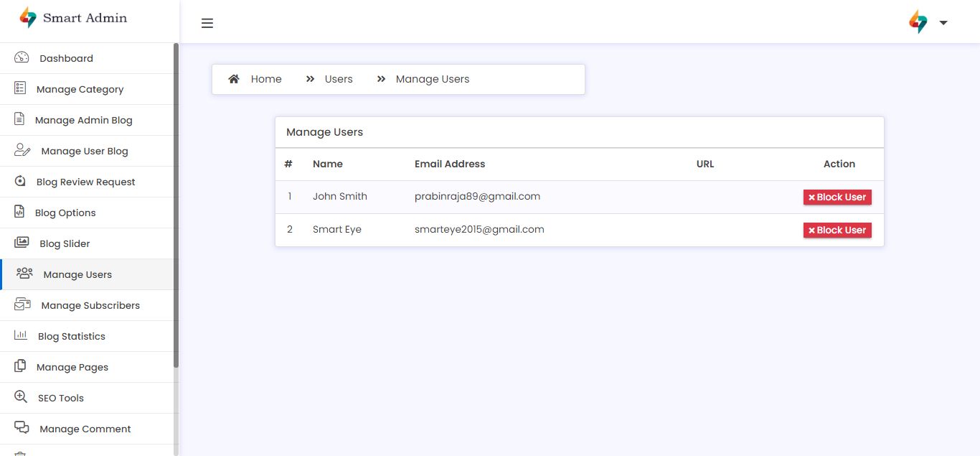
Task: Open Manage Subscribers in the sidebar
Action: click(90, 305)
